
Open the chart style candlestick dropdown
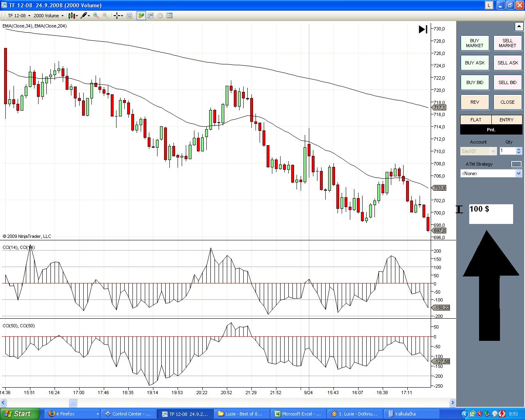tap(73, 16)
